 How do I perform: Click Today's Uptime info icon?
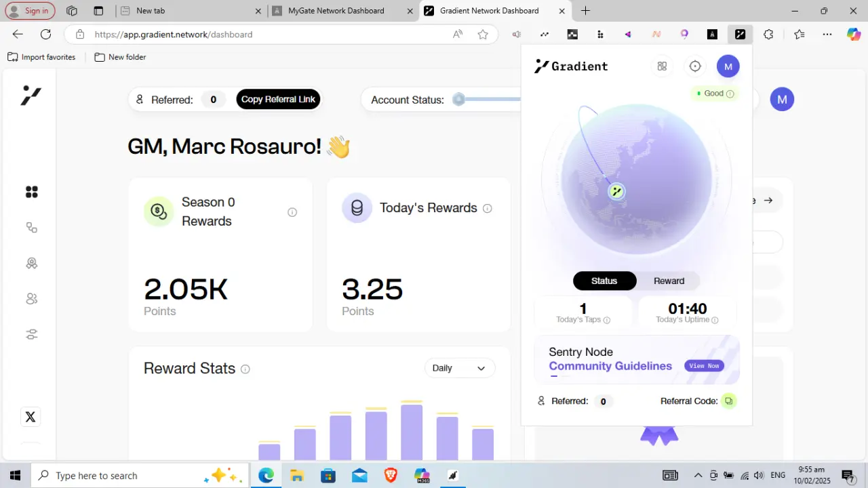tap(715, 320)
